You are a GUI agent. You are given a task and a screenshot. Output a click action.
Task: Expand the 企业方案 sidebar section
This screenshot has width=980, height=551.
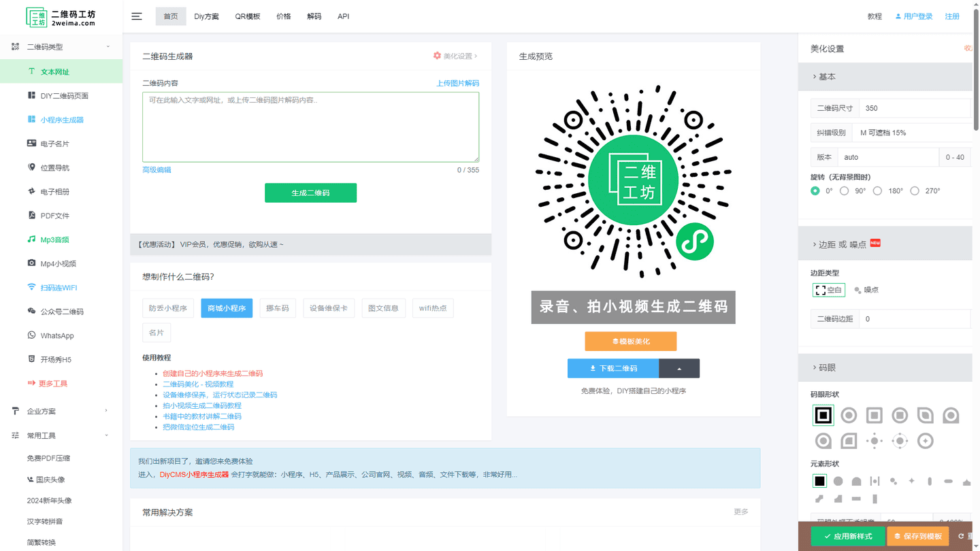[61, 411]
